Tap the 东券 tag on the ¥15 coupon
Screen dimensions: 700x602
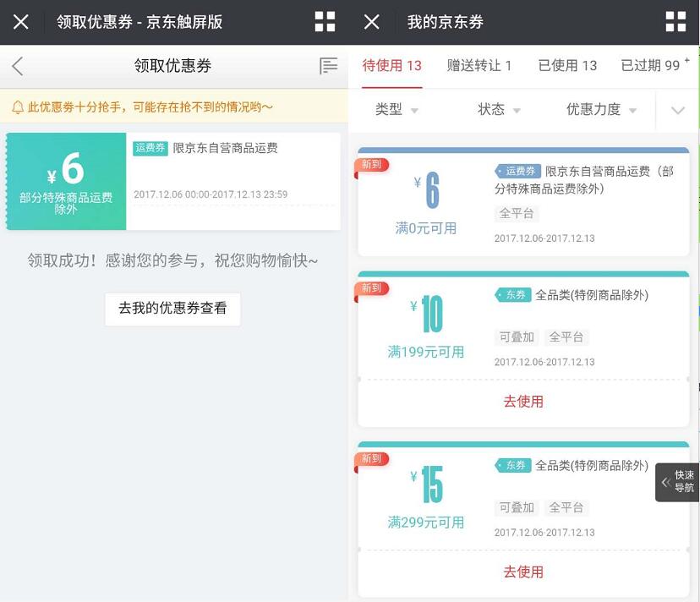(513, 465)
